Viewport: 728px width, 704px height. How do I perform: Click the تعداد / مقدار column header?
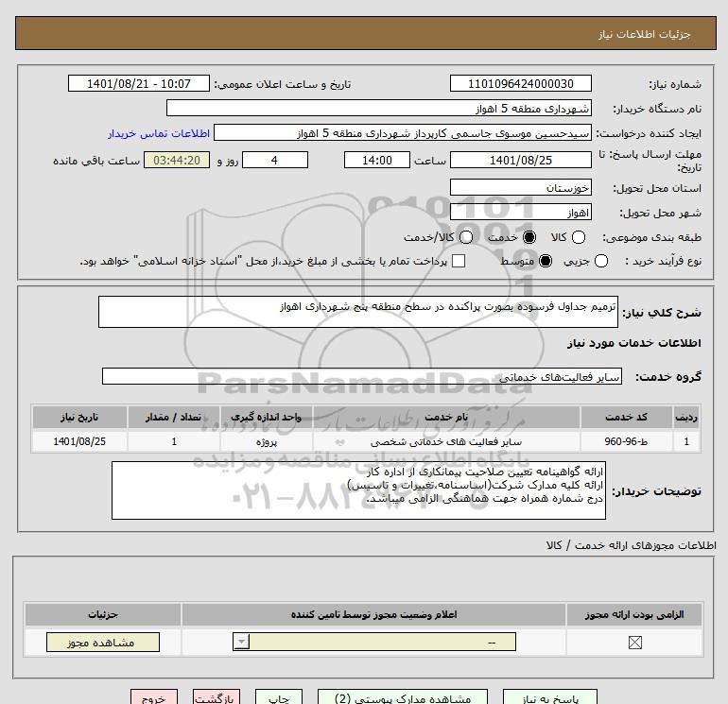pyautogui.click(x=174, y=417)
